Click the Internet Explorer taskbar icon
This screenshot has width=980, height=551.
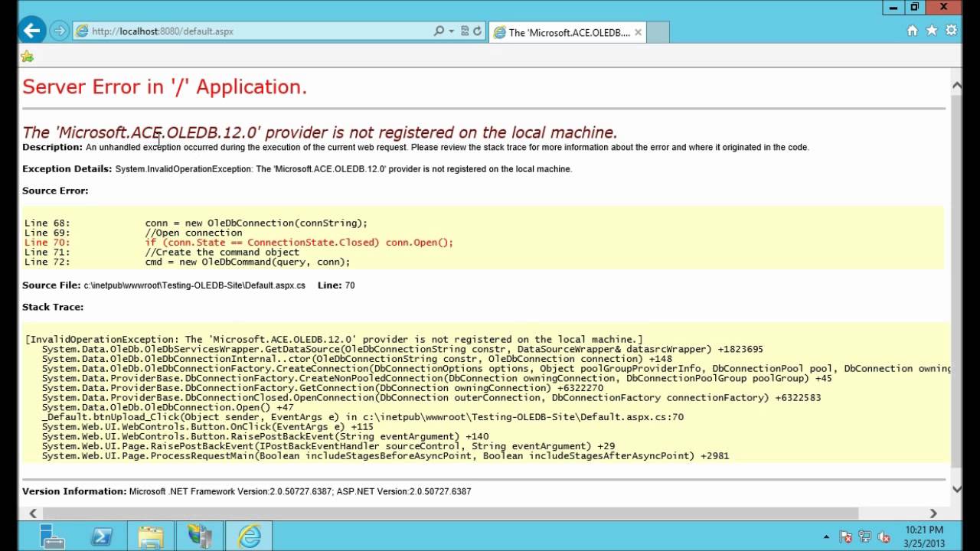pos(250,536)
